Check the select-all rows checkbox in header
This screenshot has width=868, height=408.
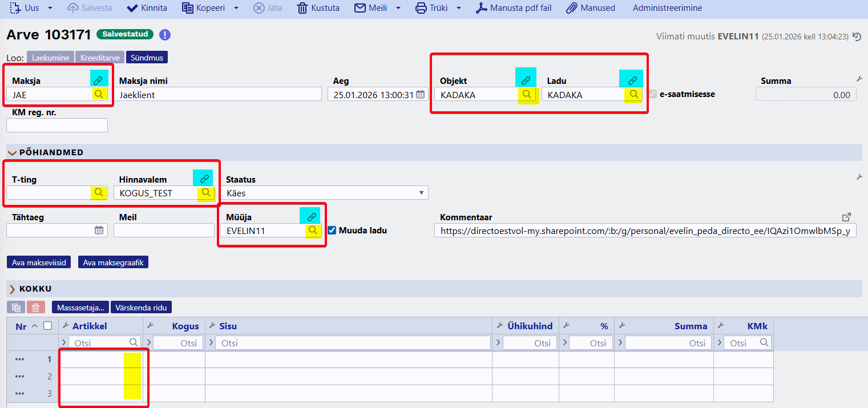48,326
